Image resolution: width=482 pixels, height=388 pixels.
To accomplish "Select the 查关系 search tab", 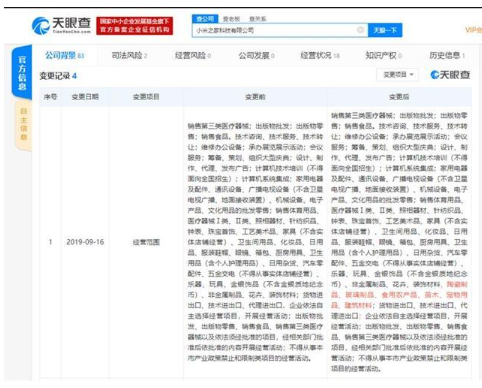I will [258, 19].
